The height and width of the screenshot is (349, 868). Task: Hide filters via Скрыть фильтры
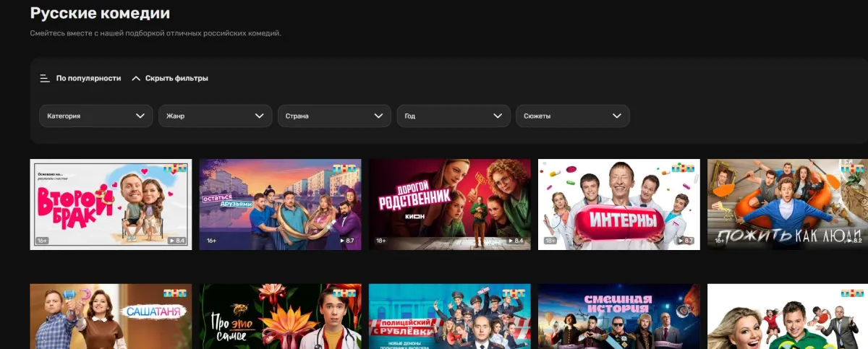point(176,78)
